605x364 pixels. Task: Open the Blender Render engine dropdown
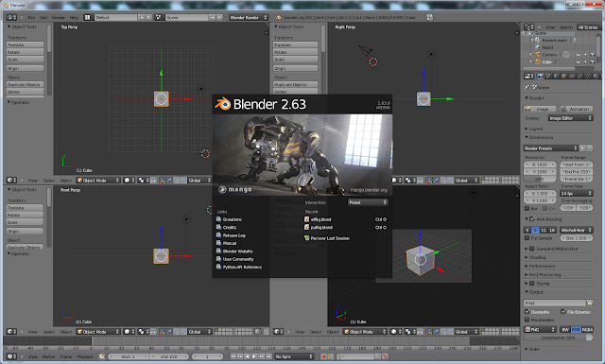(x=249, y=17)
